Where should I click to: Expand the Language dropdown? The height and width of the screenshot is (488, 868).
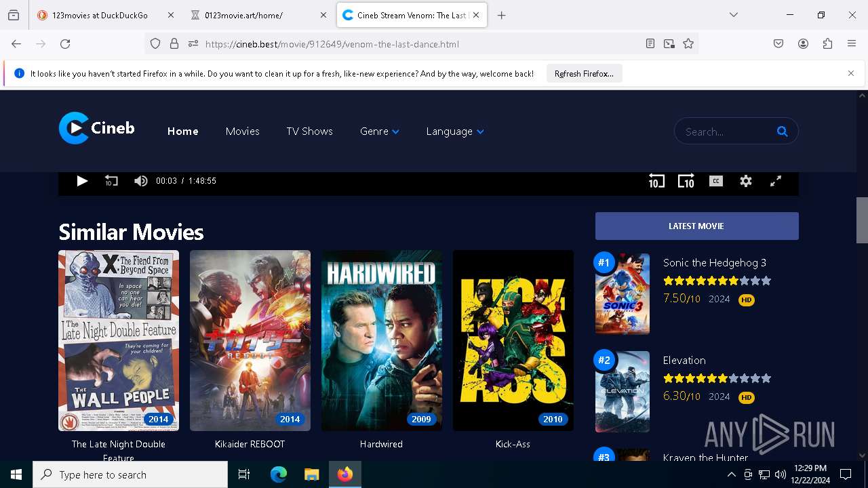click(455, 131)
